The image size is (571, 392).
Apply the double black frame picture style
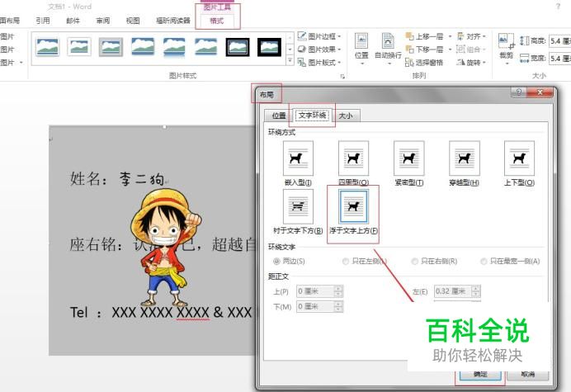click(x=238, y=47)
